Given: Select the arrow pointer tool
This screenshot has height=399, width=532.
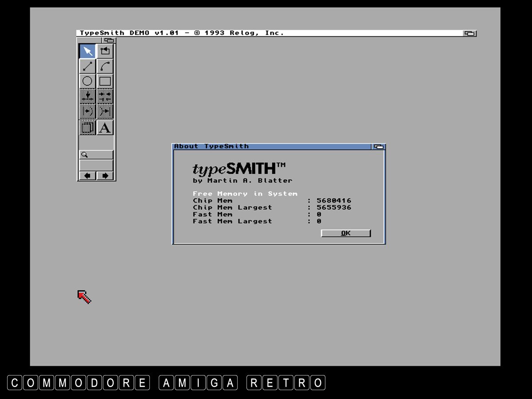Looking at the screenshot, I should [88, 51].
